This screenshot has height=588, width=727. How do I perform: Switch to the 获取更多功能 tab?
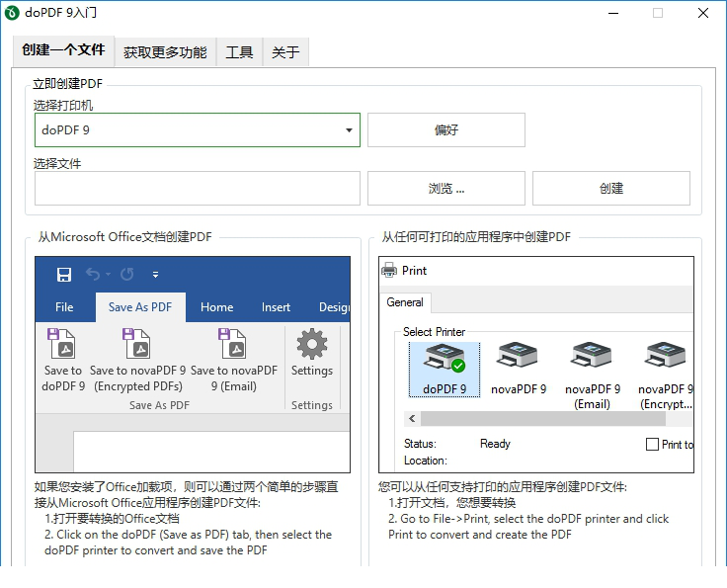click(165, 52)
